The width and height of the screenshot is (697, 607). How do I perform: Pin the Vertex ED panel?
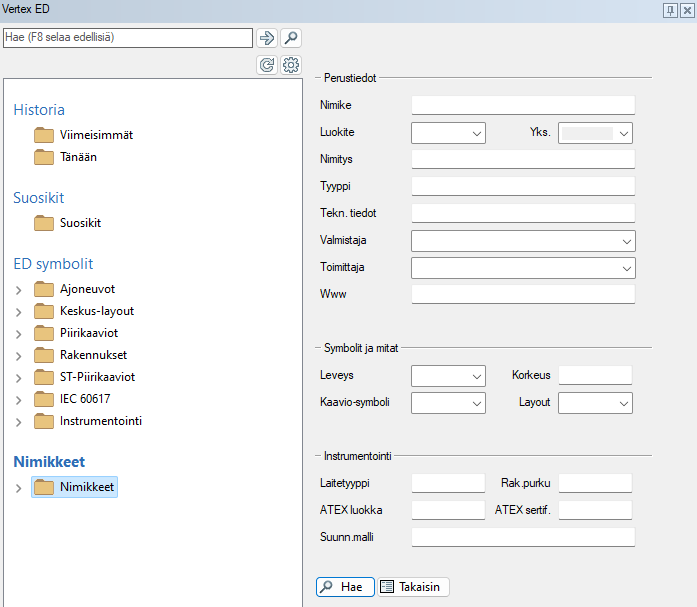tap(670, 9)
